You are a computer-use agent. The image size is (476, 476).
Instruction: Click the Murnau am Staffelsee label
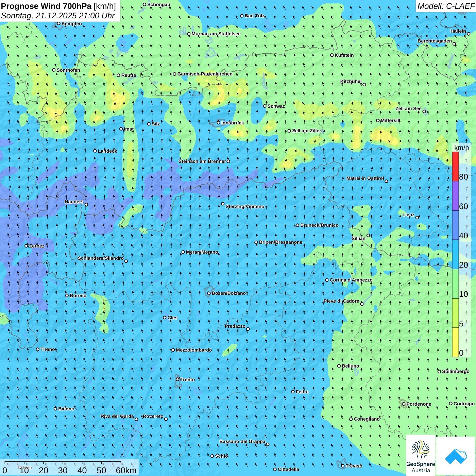pyautogui.click(x=216, y=34)
